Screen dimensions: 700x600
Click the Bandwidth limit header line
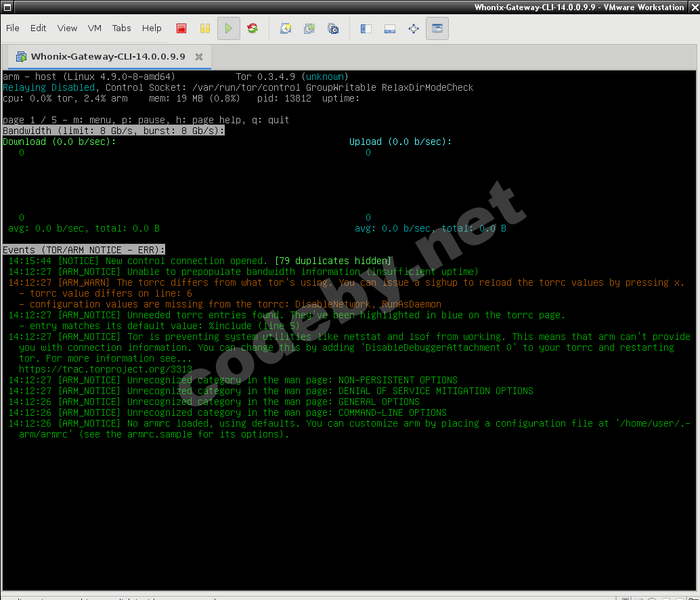[113, 131]
